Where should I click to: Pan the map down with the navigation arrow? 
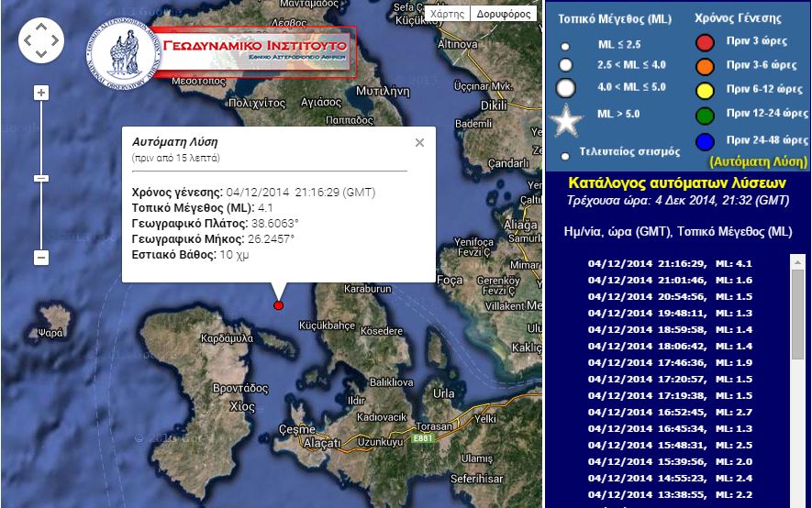[x=41, y=54]
